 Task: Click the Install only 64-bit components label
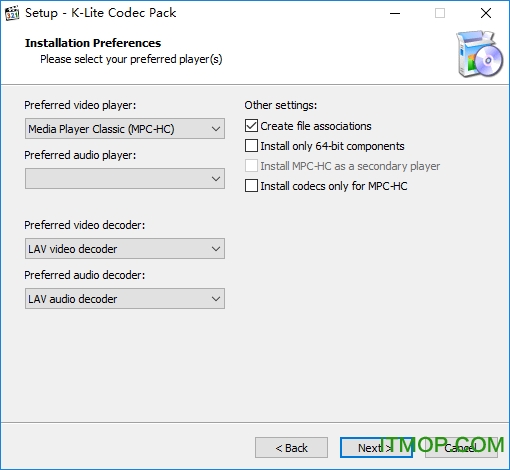point(332,146)
